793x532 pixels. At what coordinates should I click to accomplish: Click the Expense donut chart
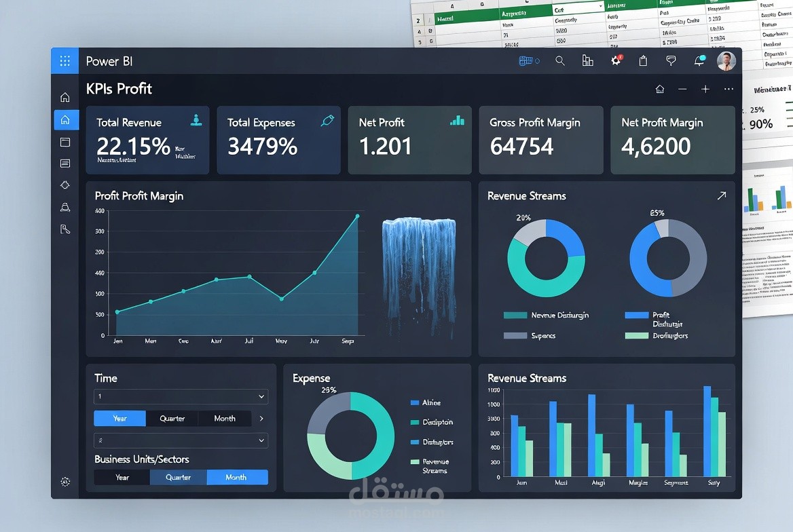pos(351,436)
